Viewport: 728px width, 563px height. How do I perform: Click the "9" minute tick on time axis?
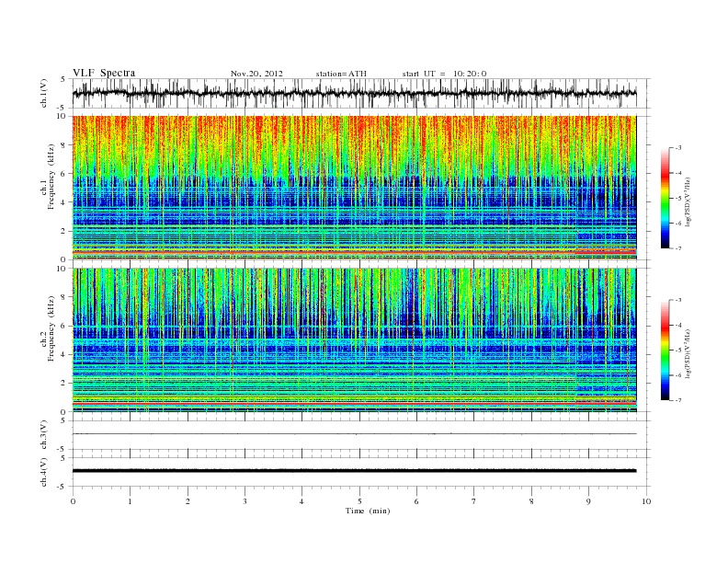tap(588, 501)
